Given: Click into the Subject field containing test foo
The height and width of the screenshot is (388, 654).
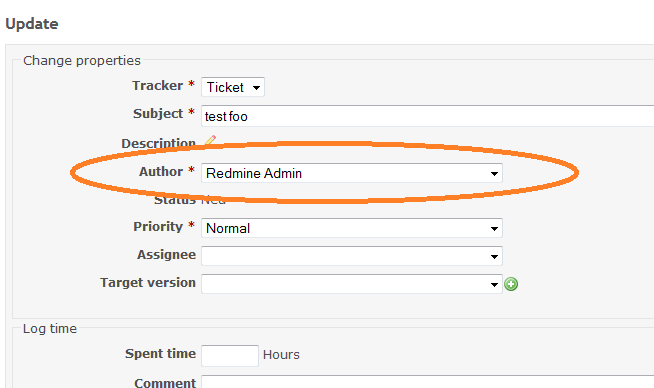Looking at the screenshot, I should pos(428,116).
